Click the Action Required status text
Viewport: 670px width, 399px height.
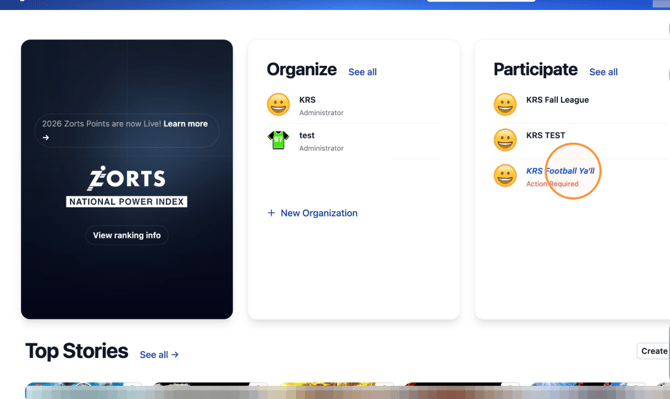click(x=552, y=184)
